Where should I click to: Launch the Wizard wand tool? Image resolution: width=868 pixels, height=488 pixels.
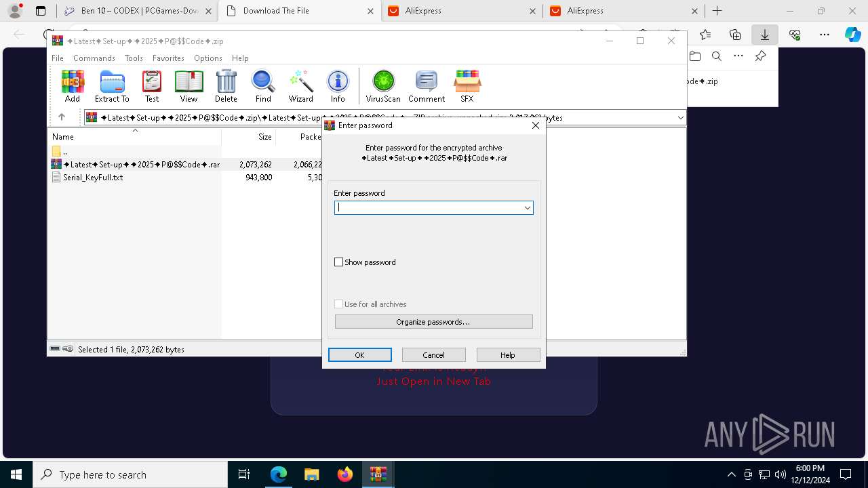tap(300, 86)
